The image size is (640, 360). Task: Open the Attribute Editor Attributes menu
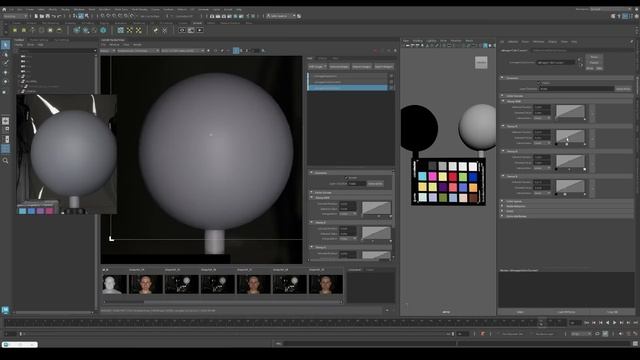click(538, 42)
